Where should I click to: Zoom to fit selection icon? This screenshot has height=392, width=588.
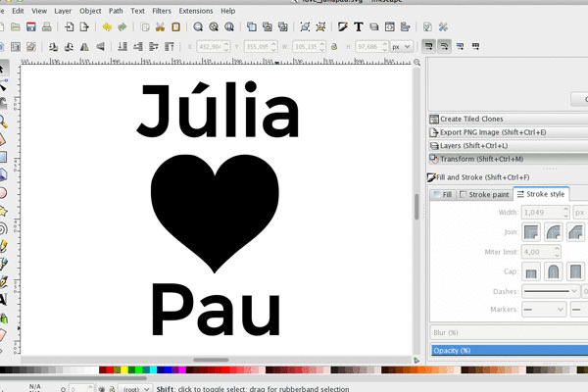[198, 27]
